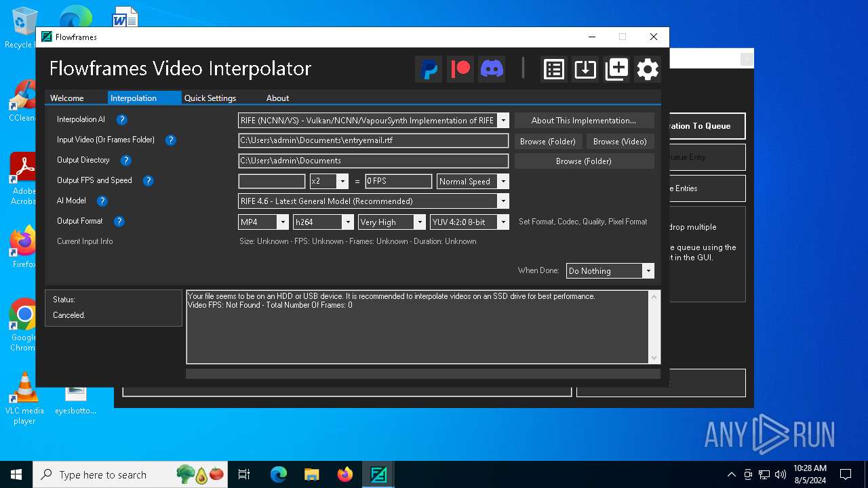Click Browse (Video) button

620,142
